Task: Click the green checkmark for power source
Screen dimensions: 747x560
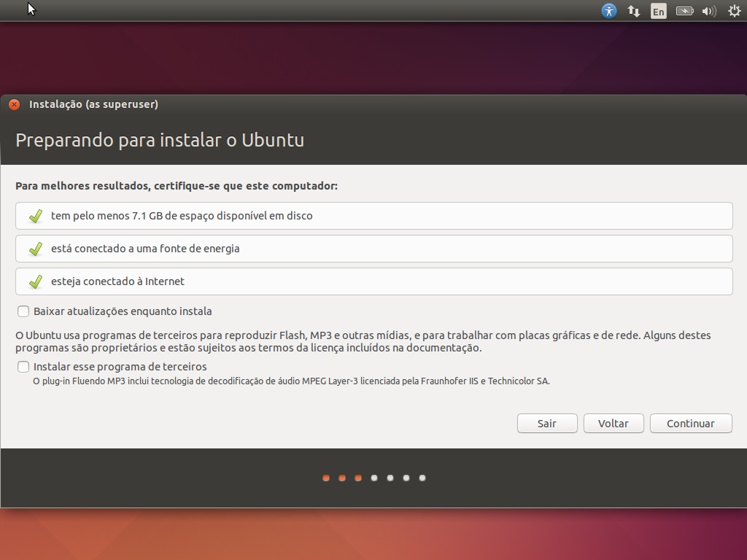Action: pos(35,249)
